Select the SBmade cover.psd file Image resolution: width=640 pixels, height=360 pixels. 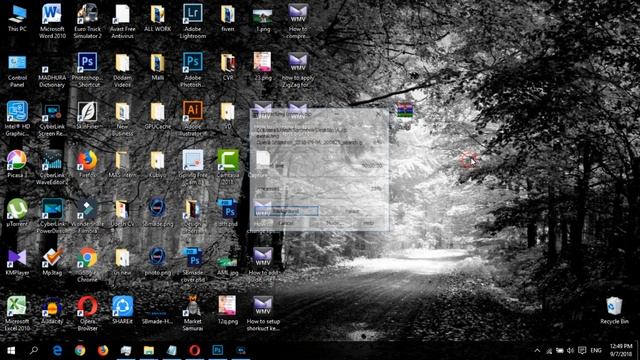(x=193, y=264)
